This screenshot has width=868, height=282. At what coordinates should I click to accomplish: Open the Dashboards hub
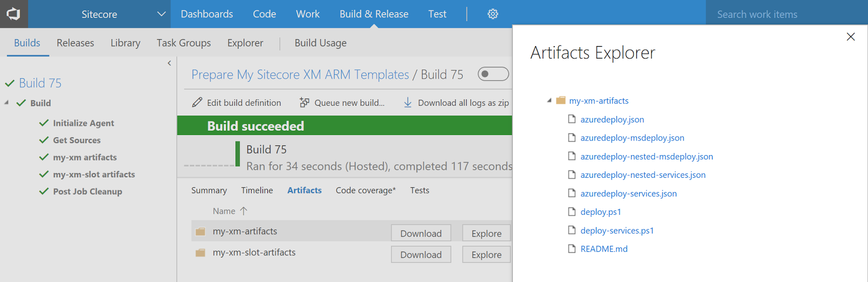pyautogui.click(x=207, y=14)
